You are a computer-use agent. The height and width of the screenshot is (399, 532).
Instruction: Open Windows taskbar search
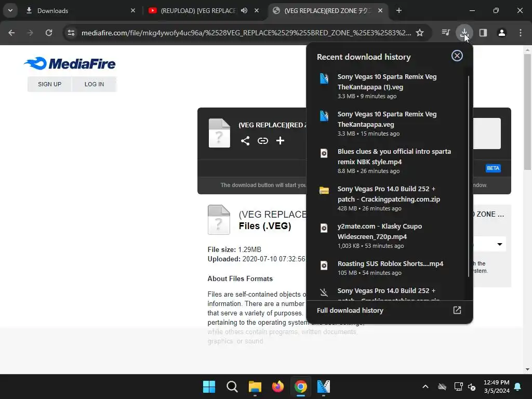pyautogui.click(x=232, y=387)
